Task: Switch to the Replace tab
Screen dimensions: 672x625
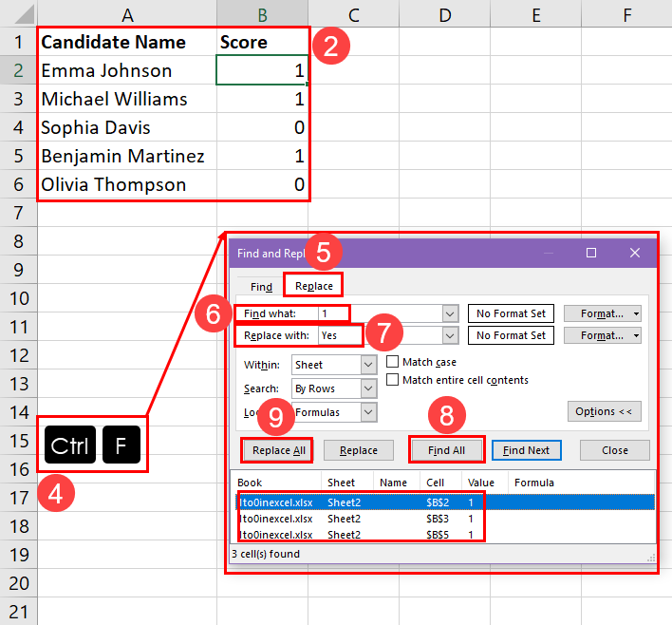Action: (313, 286)
